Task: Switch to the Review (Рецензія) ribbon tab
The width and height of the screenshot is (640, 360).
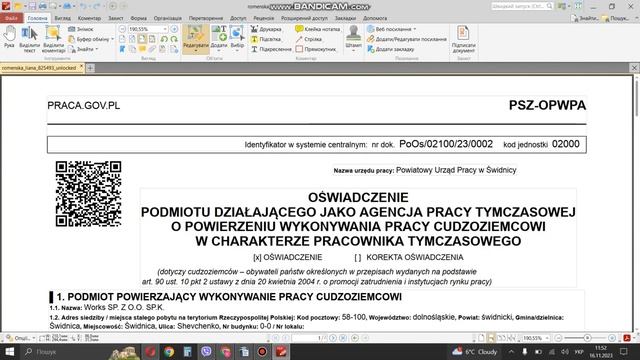Action: 264,18
